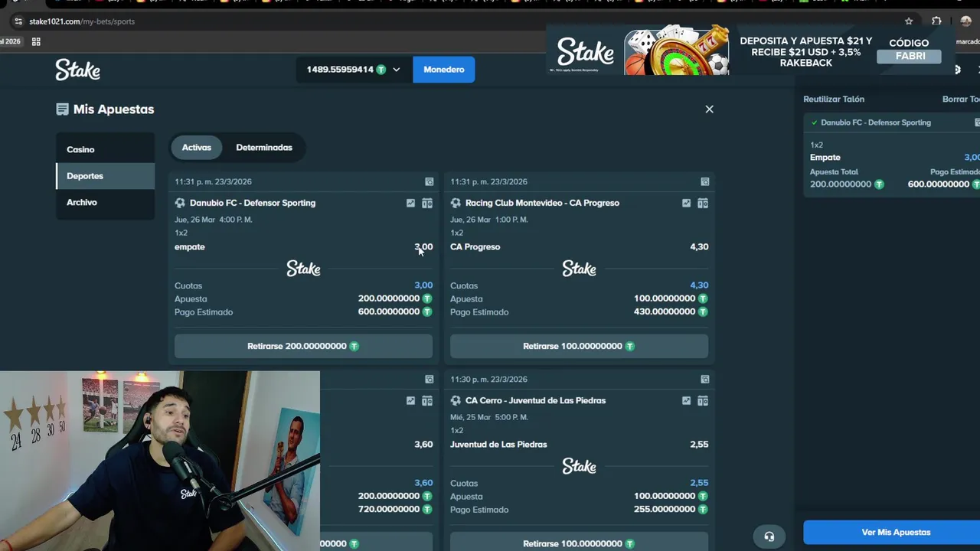Click the Cuotas 3,60 odds value
Image resolution: width=980 pixels, height=551 pixels.
pyautogui.click(x=423, y=483)
